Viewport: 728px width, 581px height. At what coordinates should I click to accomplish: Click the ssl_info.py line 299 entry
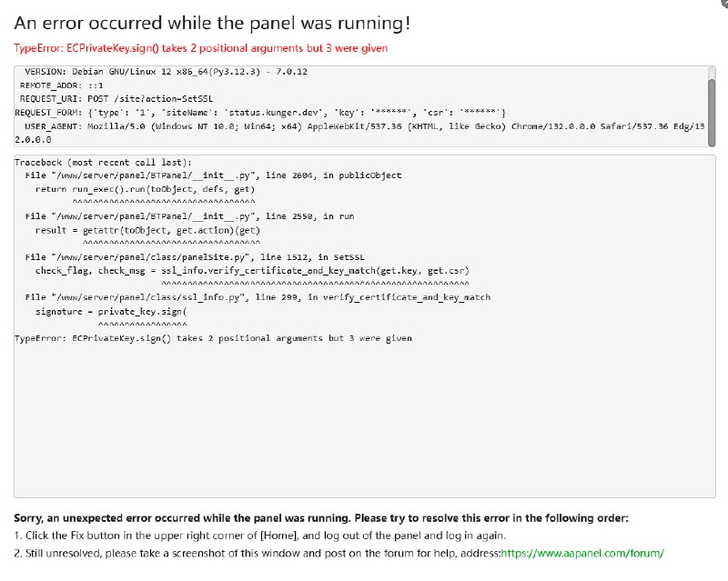click(x=258, y=297)
